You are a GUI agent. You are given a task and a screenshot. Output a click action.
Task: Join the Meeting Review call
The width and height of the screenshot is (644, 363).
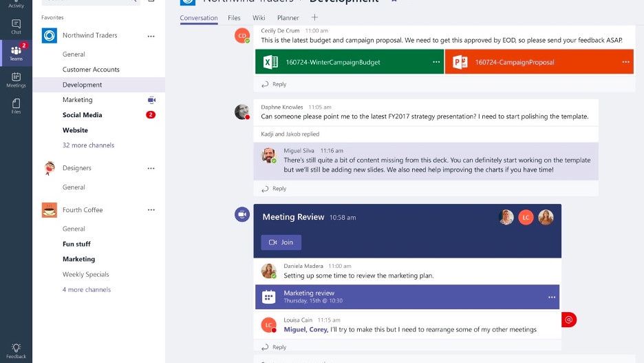click(x=281, y=242)
